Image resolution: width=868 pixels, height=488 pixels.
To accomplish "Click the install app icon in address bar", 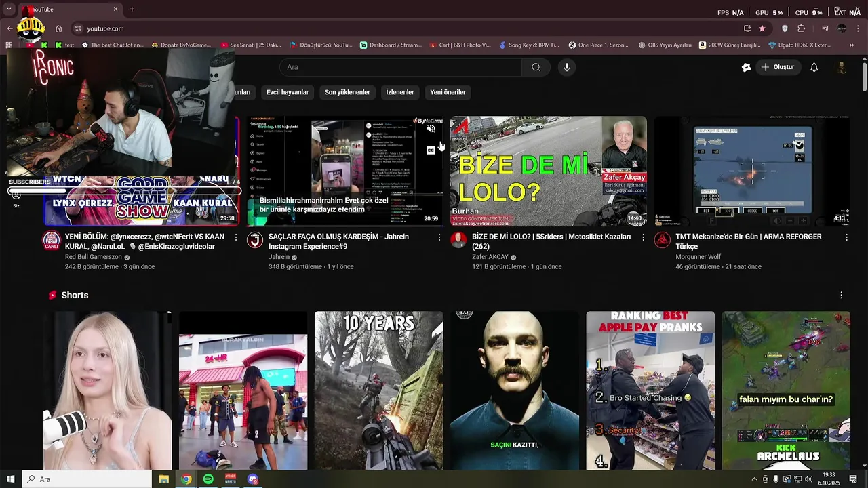I will [x=747, y=28].
